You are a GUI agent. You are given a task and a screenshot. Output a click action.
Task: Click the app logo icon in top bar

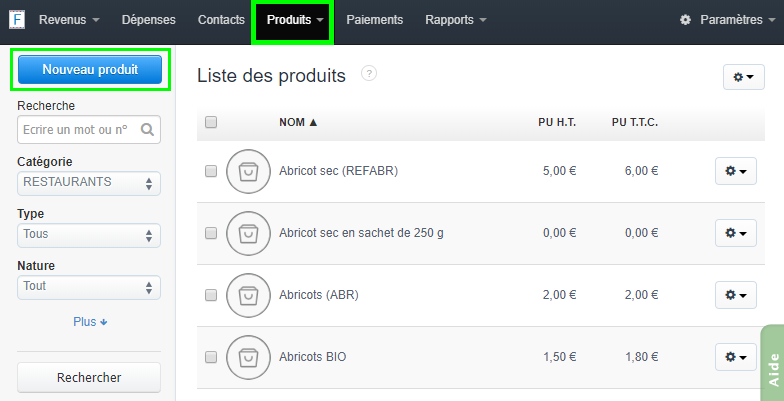[x=18, y=19]
